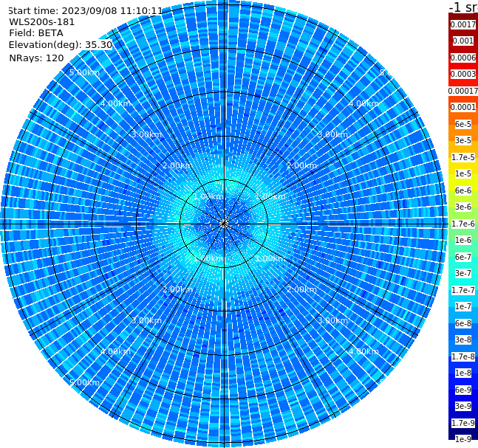478x448 pixels.
Task: Click the 3.00km range label in upper-left quadrant
Action: (146, 134)
